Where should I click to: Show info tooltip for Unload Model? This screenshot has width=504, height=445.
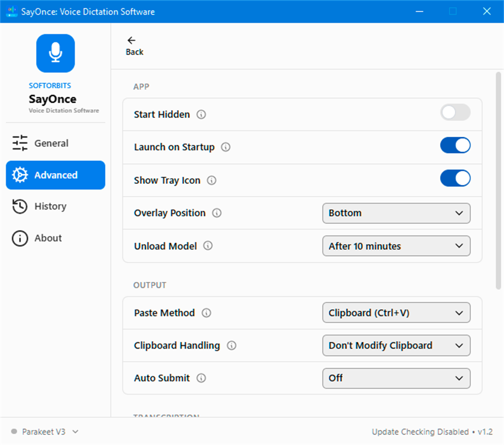(208, 246)
